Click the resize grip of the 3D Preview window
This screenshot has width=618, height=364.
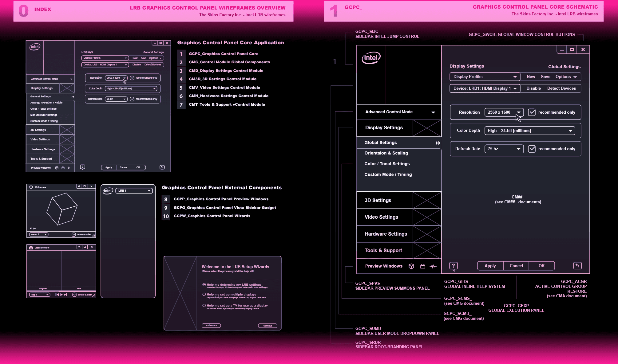pyautogui.click(x=93, y=235)
